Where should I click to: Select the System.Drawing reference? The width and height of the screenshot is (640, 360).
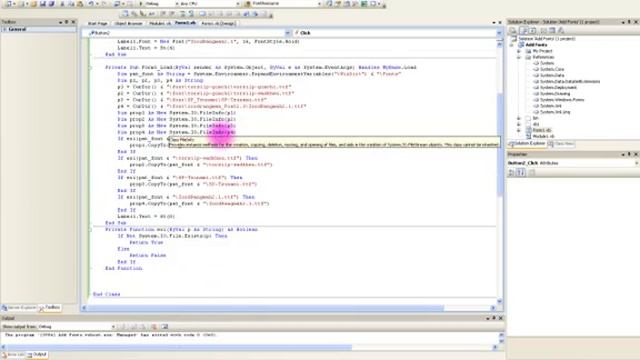click(x=555, y=94)
